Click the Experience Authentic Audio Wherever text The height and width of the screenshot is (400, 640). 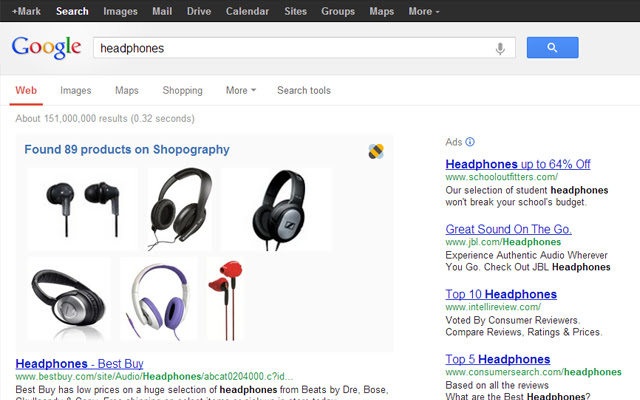click(x=527, y=255)
